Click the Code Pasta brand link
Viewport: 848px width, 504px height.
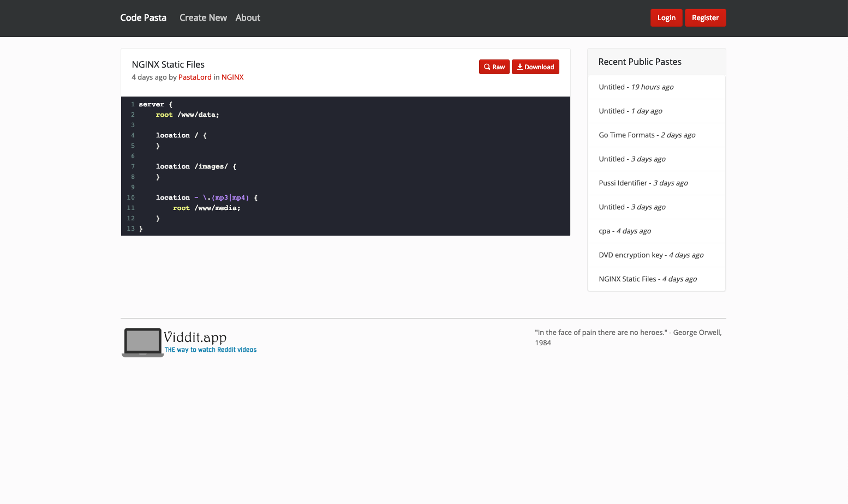(143, 17)
